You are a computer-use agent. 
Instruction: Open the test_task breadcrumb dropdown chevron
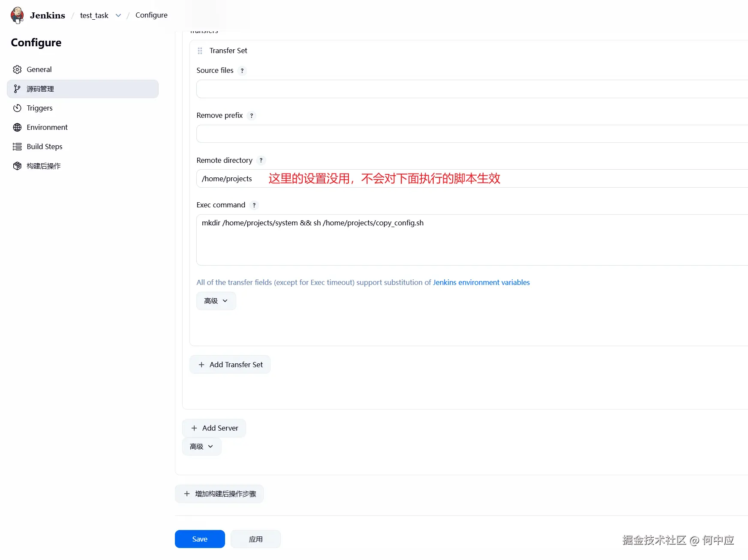click(x=118, y=15)
